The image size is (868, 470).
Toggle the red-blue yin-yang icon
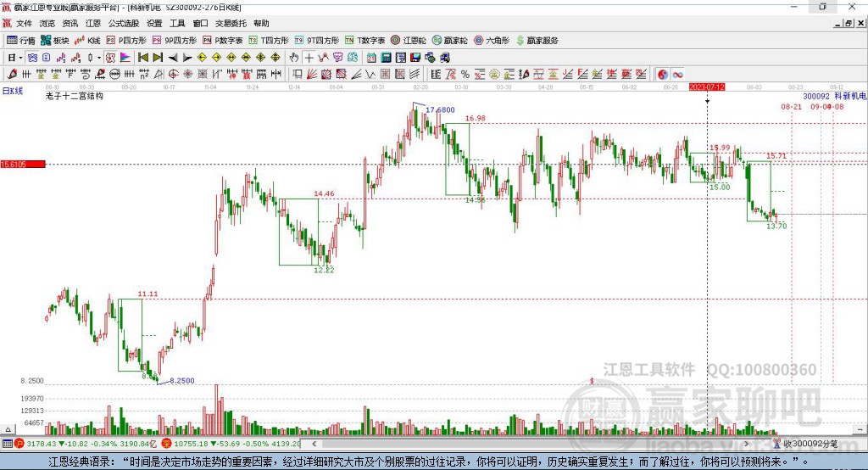(x=663, y=75)
